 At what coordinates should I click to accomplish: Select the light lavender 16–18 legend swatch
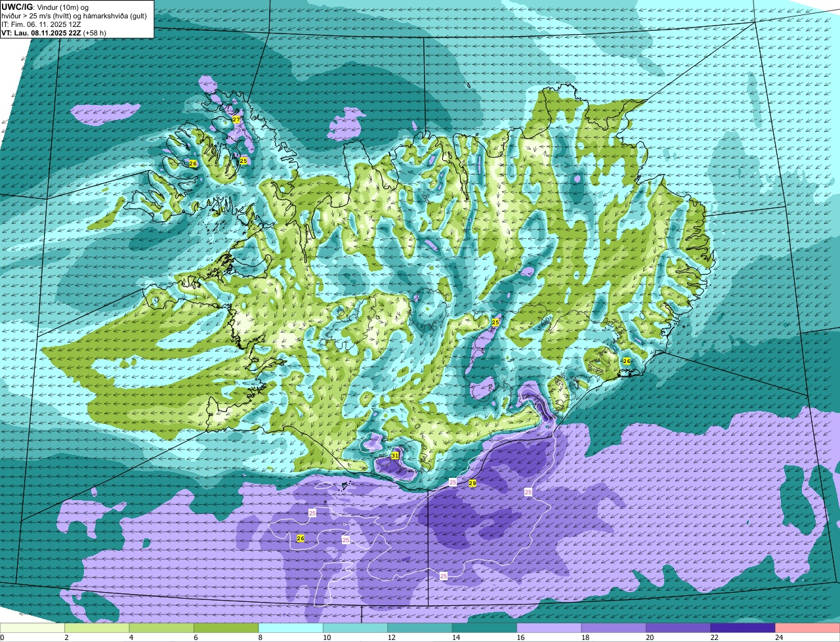pyautogui.click(x=549, y=628)
